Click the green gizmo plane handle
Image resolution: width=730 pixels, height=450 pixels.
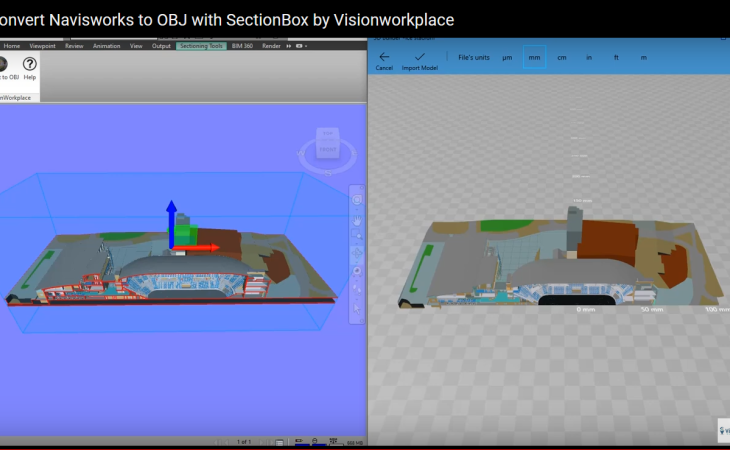(186, 235)
